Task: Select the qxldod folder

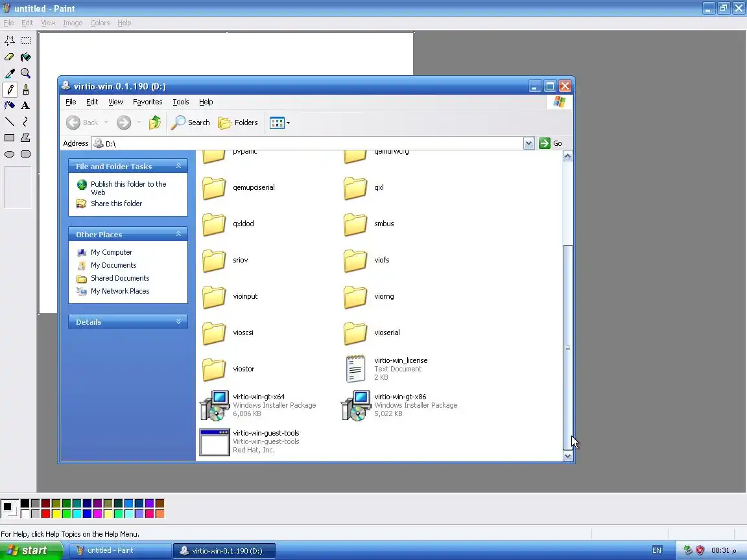Action: point(228,224)
